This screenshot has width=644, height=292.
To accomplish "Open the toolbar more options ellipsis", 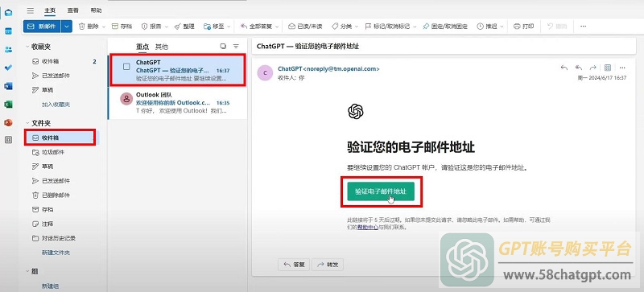I will (583, 27).
